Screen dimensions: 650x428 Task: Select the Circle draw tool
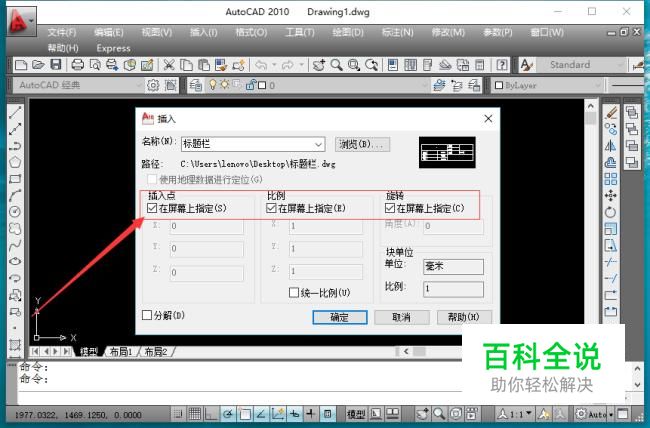point(15,212)
